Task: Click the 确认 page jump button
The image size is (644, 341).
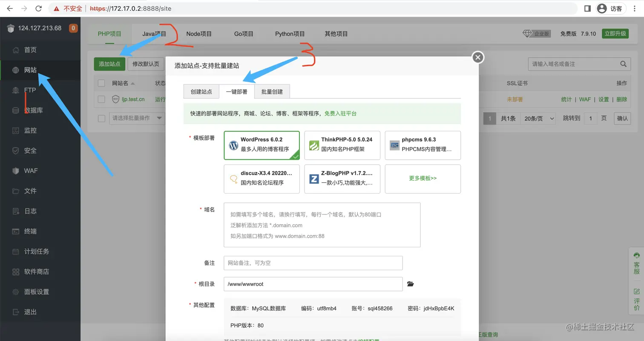Action: (622, 118)
